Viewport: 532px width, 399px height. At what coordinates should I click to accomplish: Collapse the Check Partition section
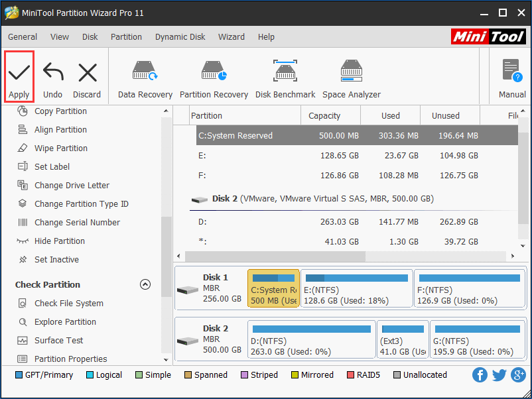tap(145, 284)
